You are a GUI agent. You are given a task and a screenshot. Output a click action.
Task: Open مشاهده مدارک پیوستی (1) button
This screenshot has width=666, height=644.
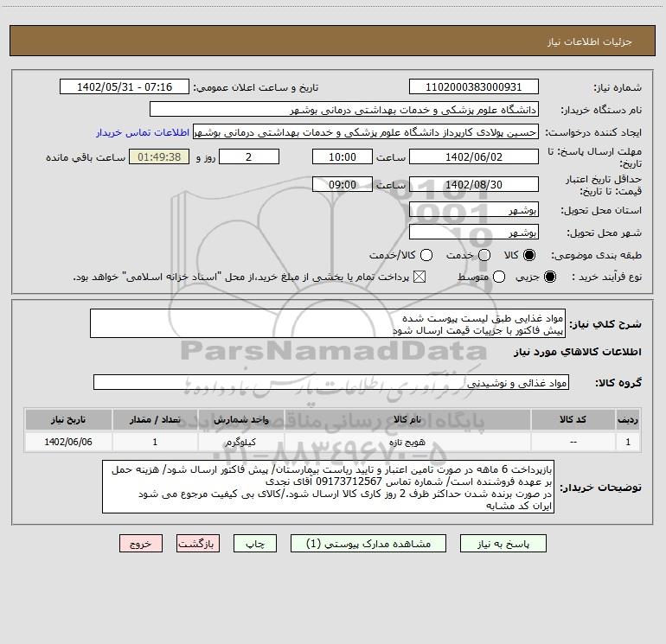368,544
